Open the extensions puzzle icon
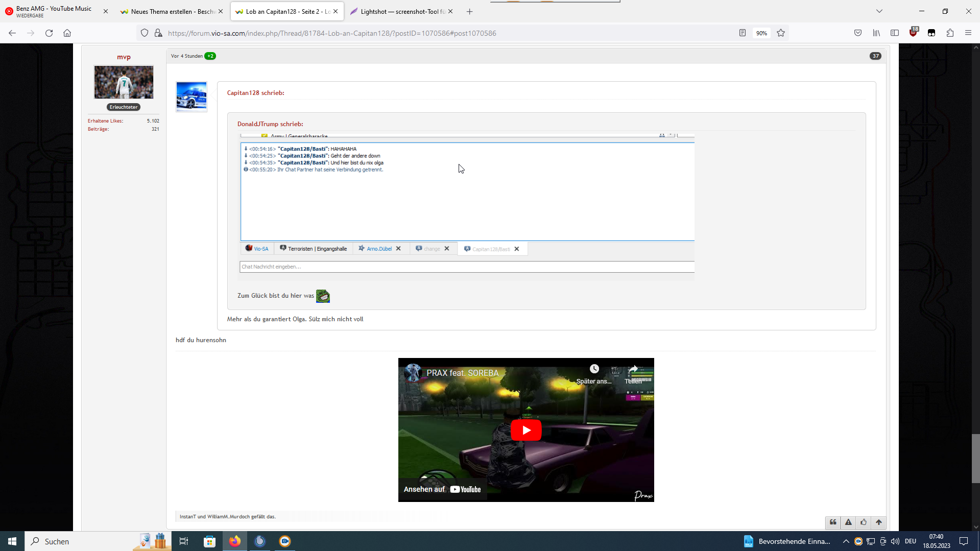Viewport: 980px width, 551px height. 950,33
